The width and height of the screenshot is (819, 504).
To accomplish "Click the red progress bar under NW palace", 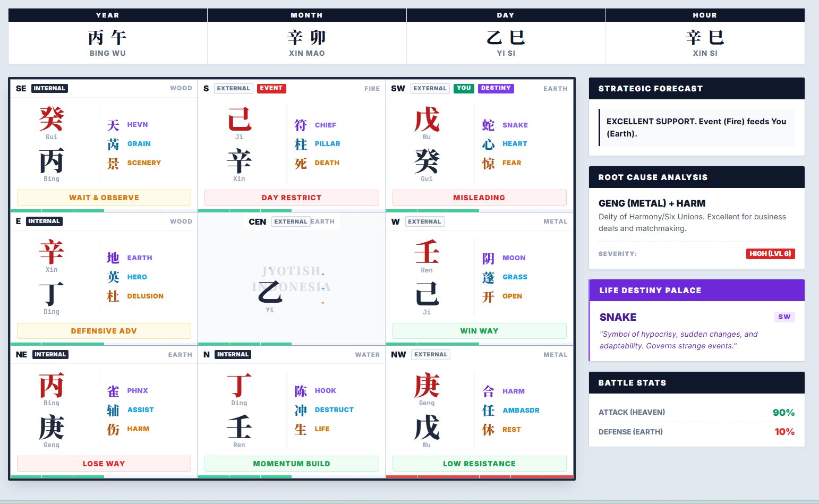I will [479, 477].
